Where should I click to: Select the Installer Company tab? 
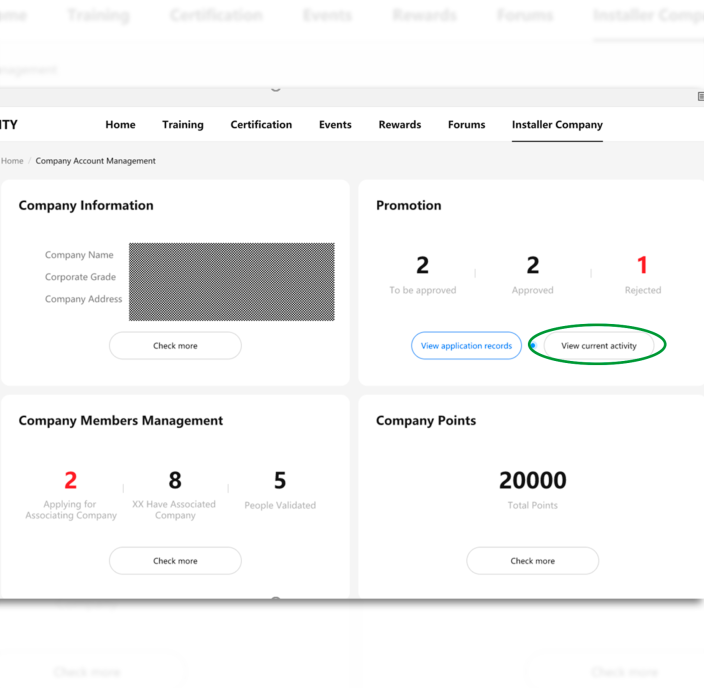coord(557,125)
